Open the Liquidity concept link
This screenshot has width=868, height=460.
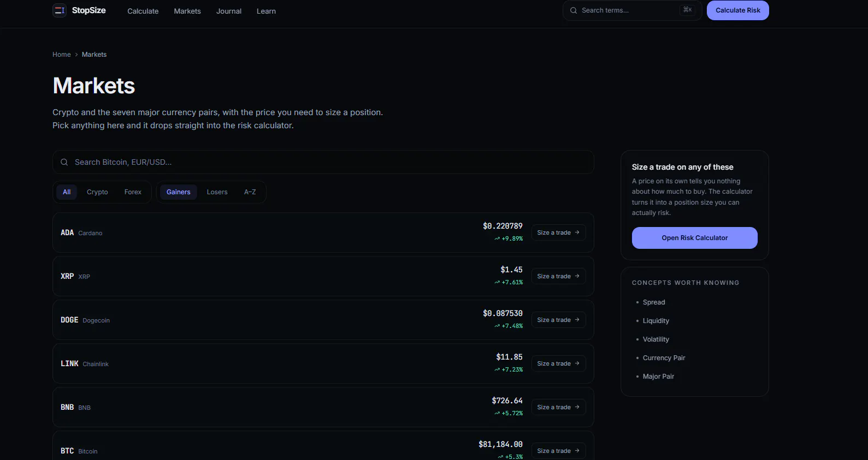pos(656,321)
